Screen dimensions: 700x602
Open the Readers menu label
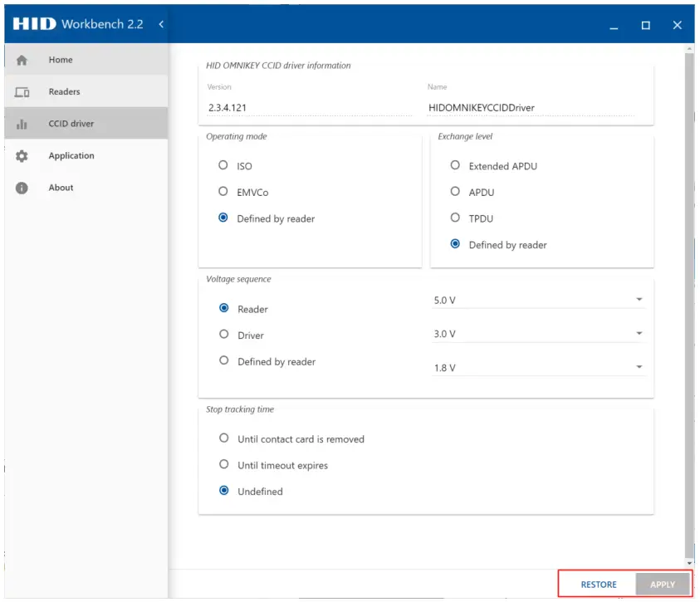click(x=64, y=92)
